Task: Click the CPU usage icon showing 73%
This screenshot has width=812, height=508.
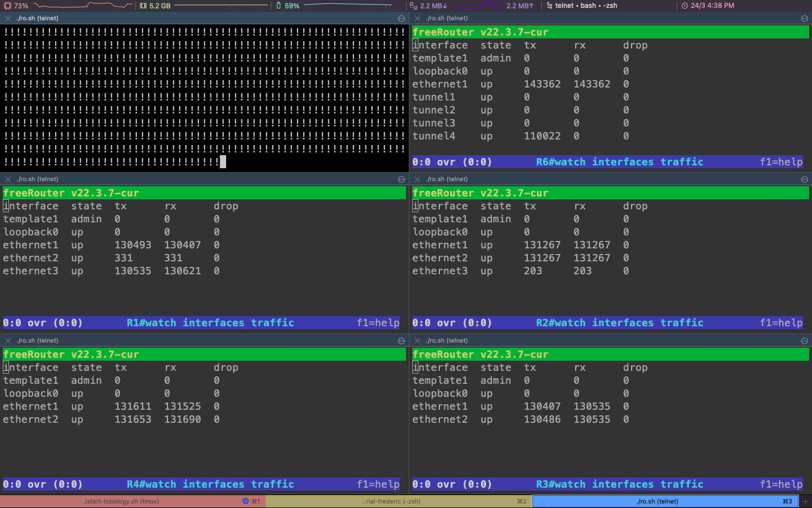Action: click(x=8, y=6)
